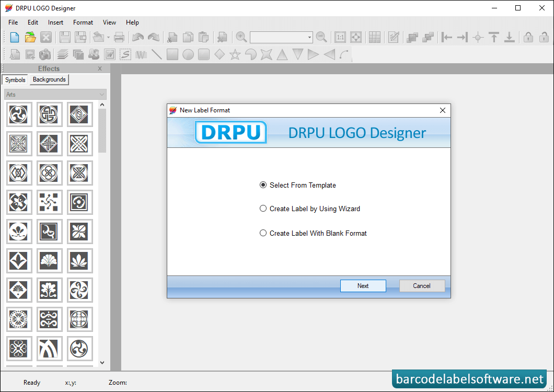Image resolution: width=554 pixels, height=392 pixels.
Task: Select the Rounded Rectangle shape tool
Action: (x=204, y=54)
